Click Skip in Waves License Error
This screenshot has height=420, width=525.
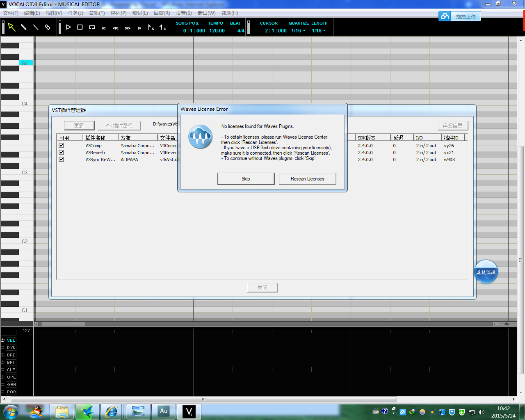click(246, 179)
